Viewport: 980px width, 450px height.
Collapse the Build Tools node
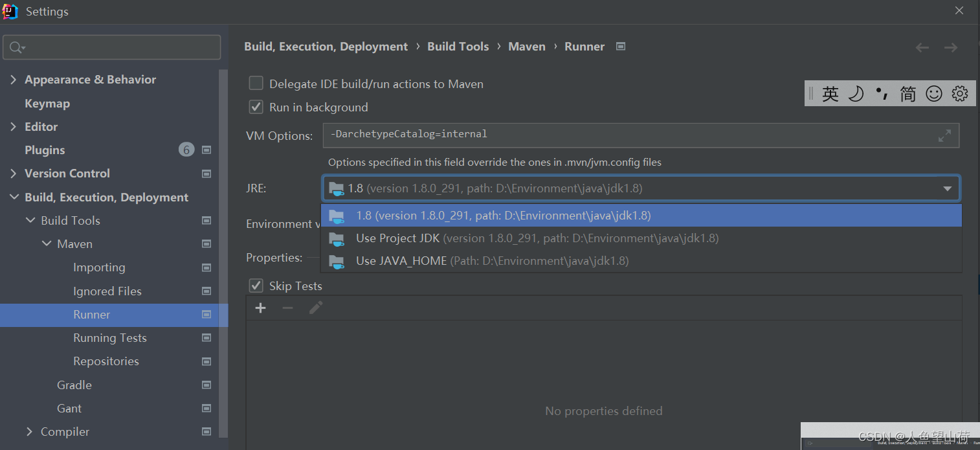coord(30,221)
